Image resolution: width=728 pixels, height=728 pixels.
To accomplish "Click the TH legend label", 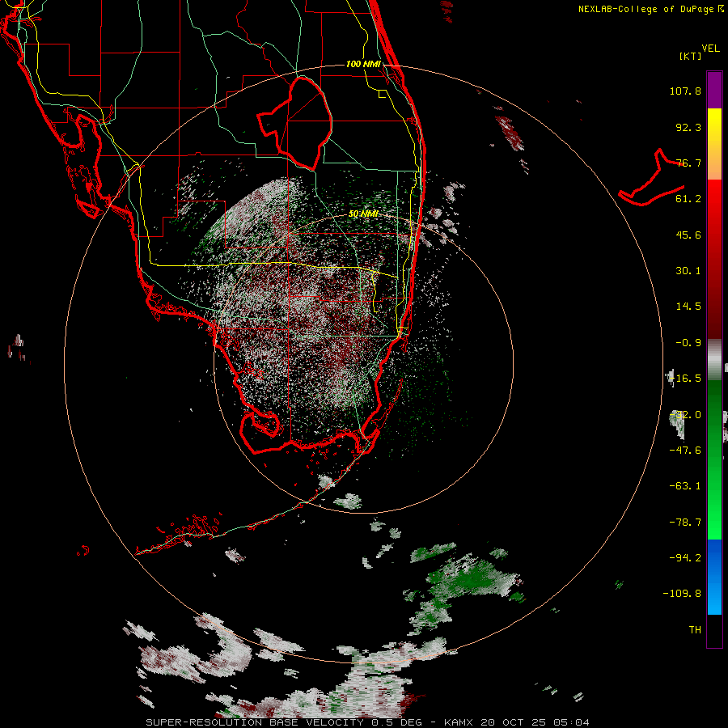I will click(x=695, y=629).
